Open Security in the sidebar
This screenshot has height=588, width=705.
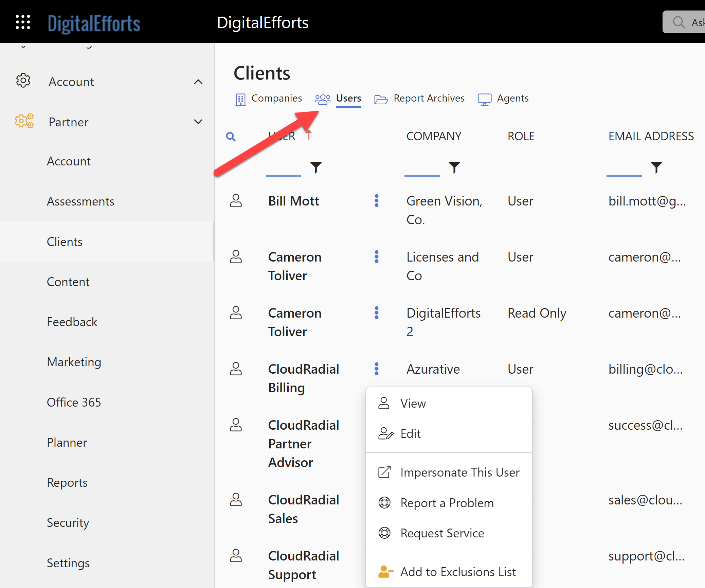tap(68, 523)
